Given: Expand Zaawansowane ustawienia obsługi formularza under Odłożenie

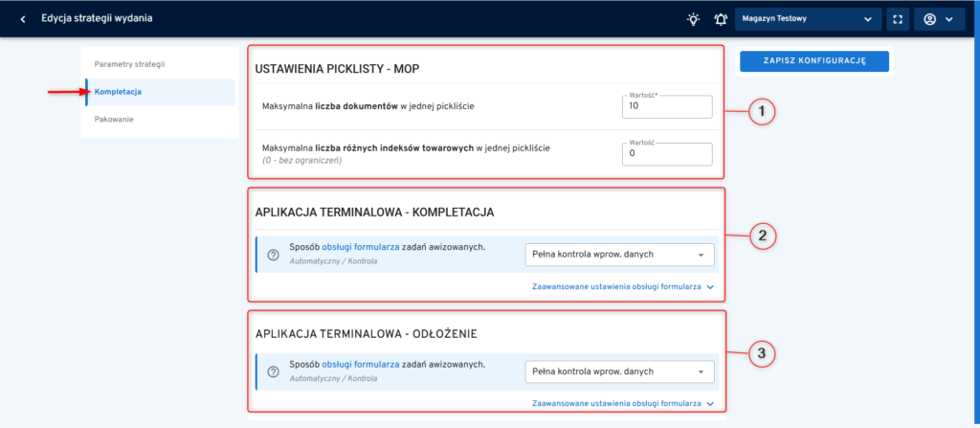Looking at the screenshot, I should (x=623, y=404).
